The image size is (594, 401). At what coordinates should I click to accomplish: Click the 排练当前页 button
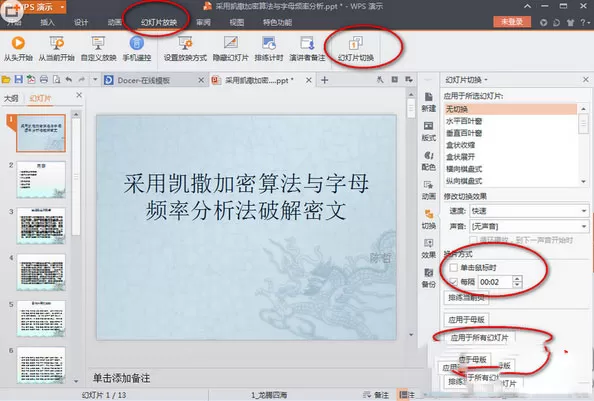tap(466, 298)
